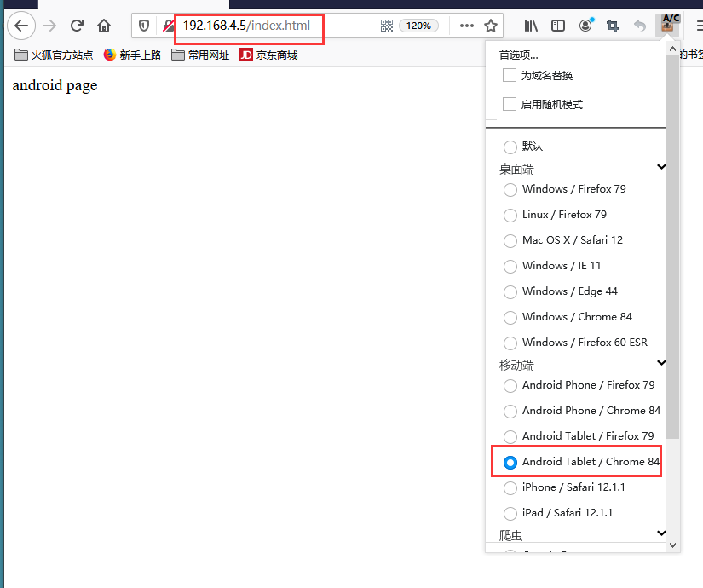Collapse the 桌面端 section
This screenshot has width=703, height=588.
(661, 167)
